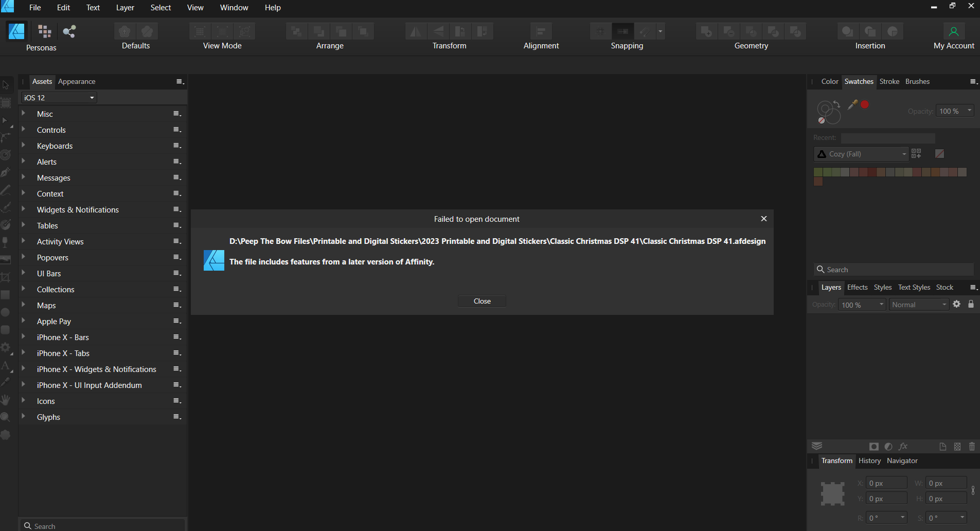Toggle Insert Inside Selection button
Screen dimensions: 980x531
893,31
